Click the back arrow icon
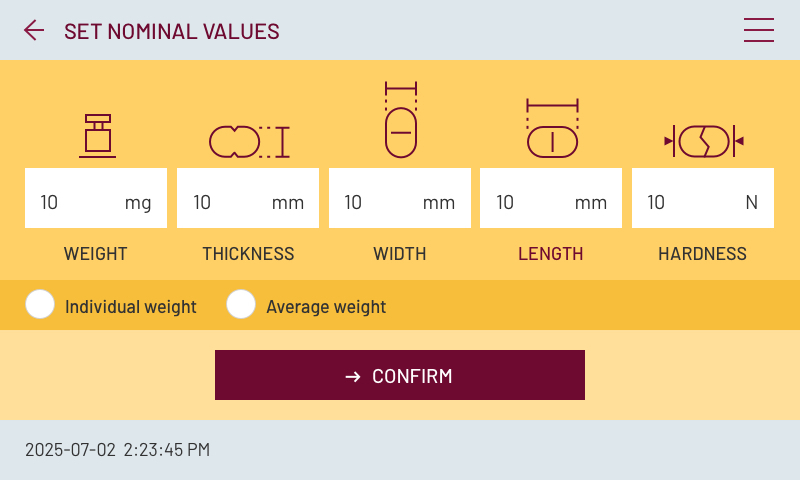Screen dimensions: 800x480 pos(34,31)
